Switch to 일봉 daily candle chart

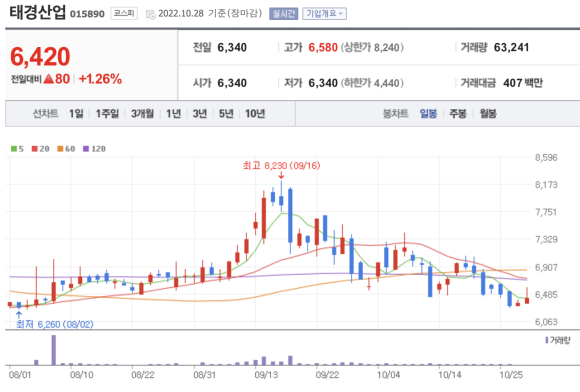click(428, 114)
